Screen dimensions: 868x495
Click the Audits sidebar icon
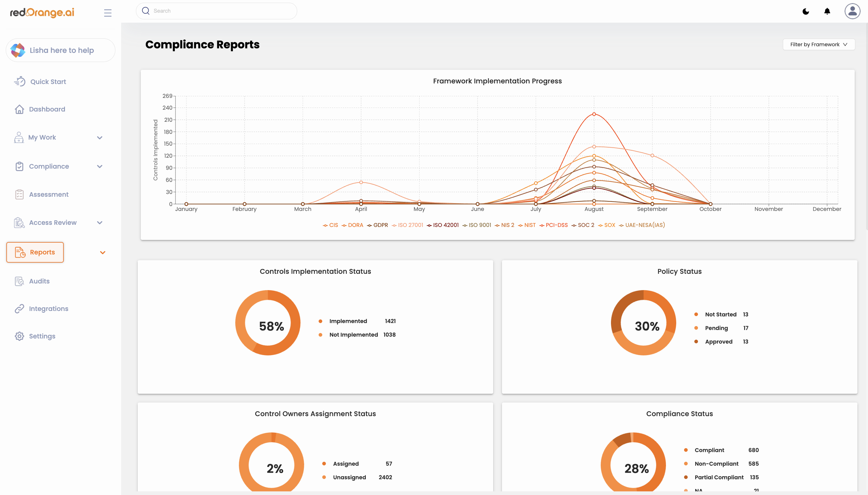pos(19,281)
